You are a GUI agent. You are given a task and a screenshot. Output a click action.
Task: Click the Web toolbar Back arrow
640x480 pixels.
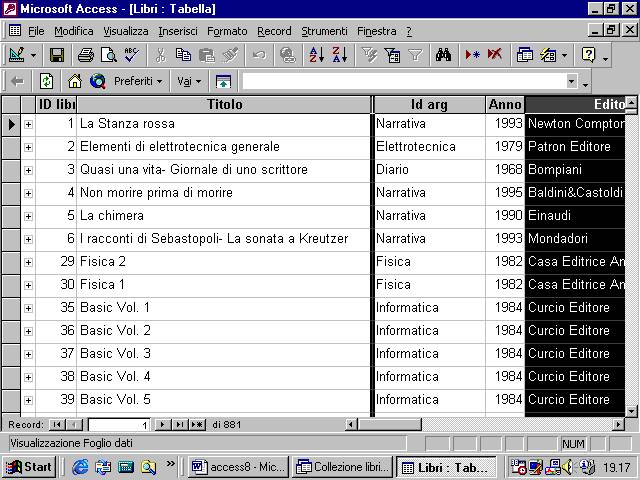17,81
